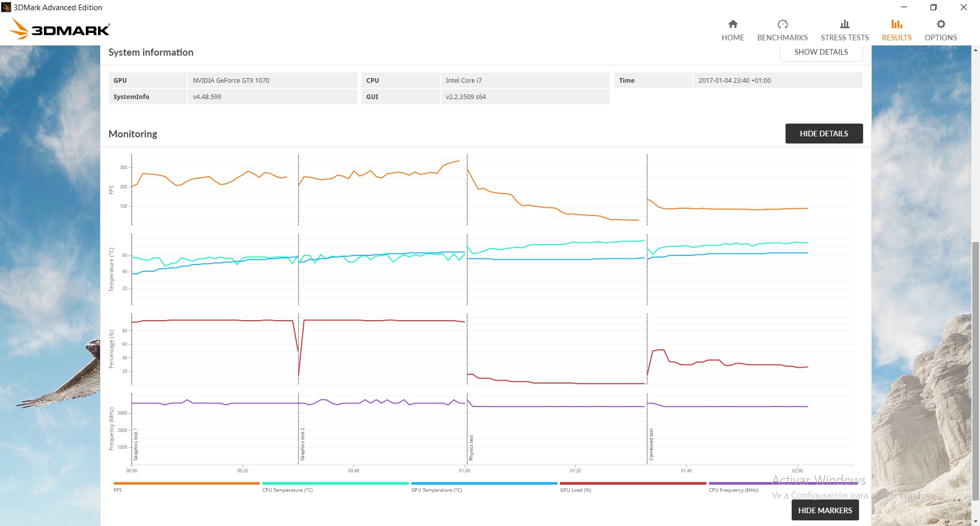
Task: Minimize the 3DMark window
Action: pos(904,7)
